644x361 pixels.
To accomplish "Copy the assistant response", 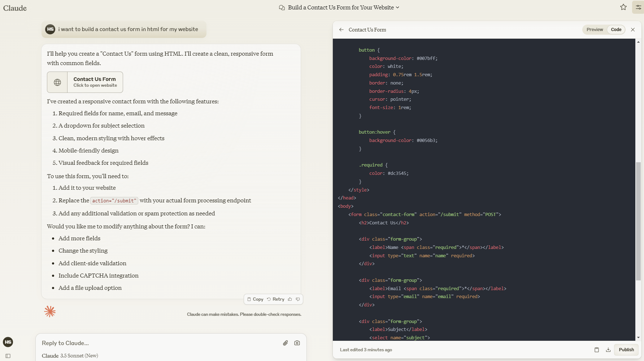I will click(255, 299).
